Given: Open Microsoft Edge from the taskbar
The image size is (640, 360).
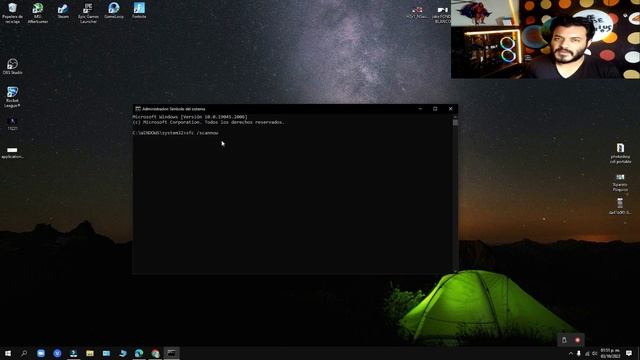Looking at the screenshot, I should (x=139, y=353).
